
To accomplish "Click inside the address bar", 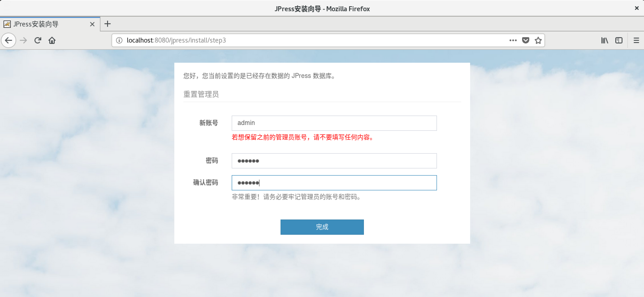I will click(x=300, y=40).
